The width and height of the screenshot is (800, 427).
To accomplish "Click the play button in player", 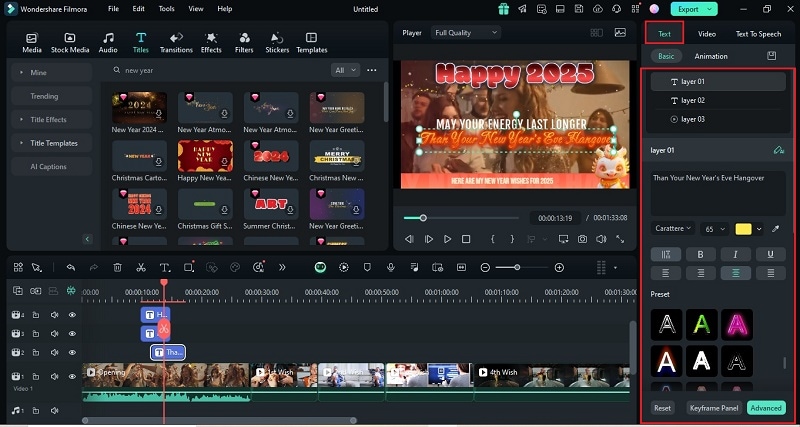I will click(x=447, y=239).
